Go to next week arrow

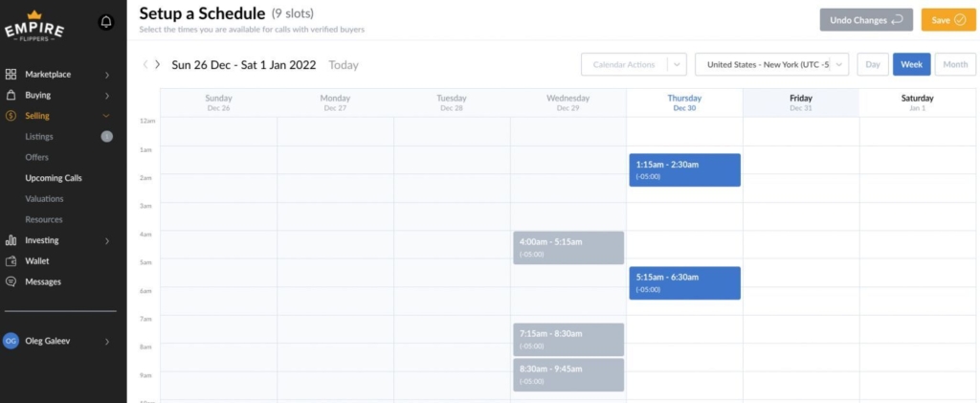click(158, 65)
